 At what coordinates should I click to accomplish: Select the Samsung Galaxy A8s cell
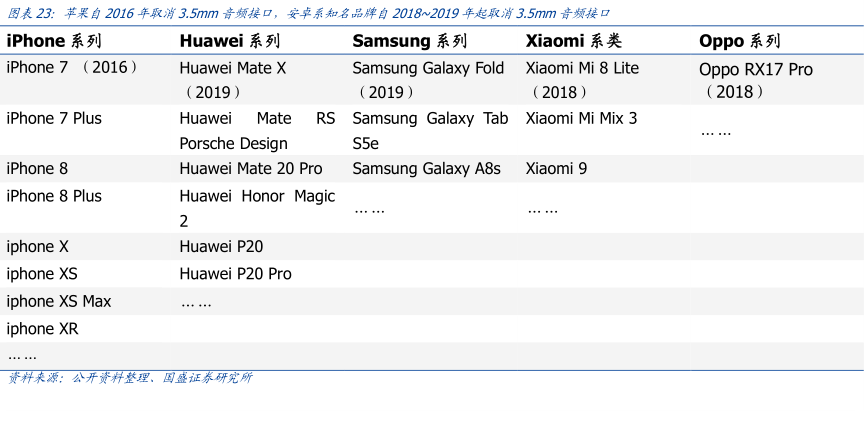426,169
